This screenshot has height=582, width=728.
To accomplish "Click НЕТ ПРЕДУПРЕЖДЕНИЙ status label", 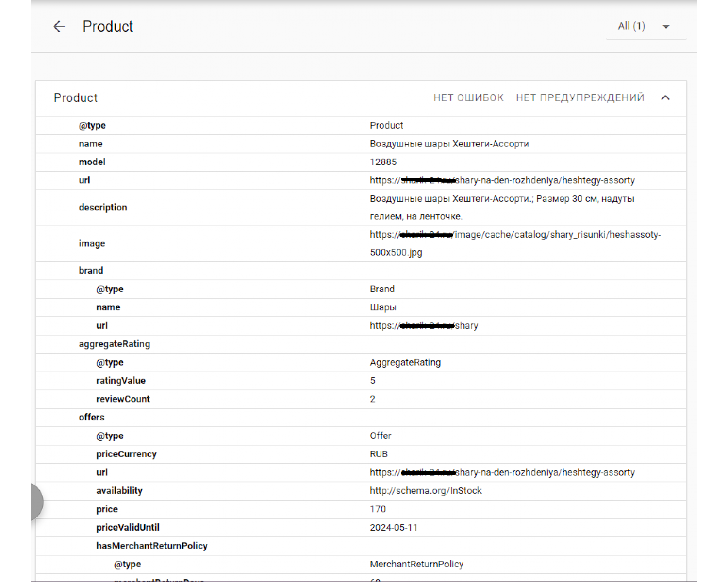I will pos(580,97).
